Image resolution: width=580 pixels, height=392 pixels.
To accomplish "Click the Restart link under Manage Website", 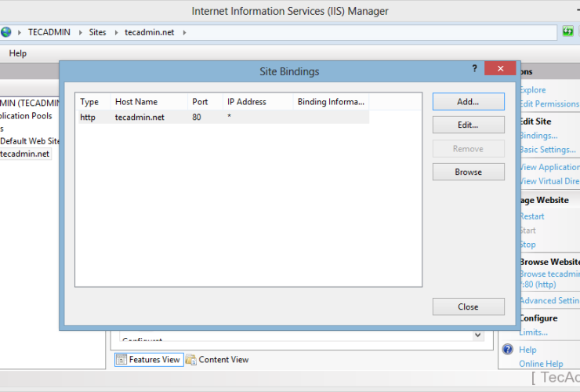I will [x=531, y=216].
